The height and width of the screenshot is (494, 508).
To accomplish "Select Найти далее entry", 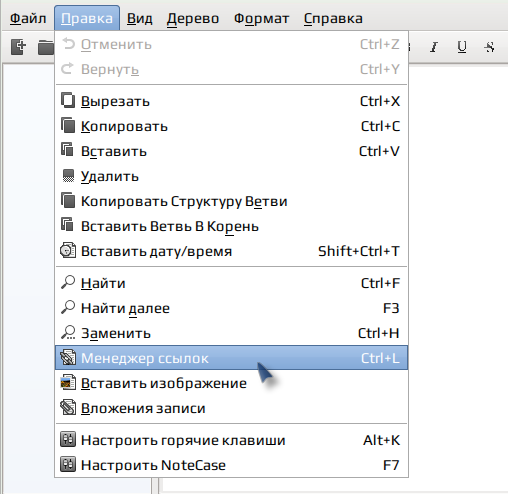I will click(x=231, y=308).
